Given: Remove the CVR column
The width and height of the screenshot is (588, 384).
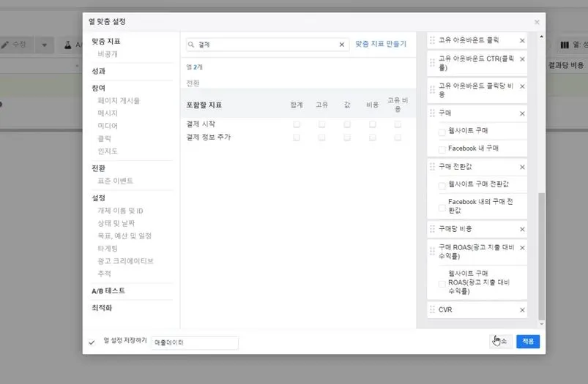Looking at the screenshot, I should [x=522, y=310].
